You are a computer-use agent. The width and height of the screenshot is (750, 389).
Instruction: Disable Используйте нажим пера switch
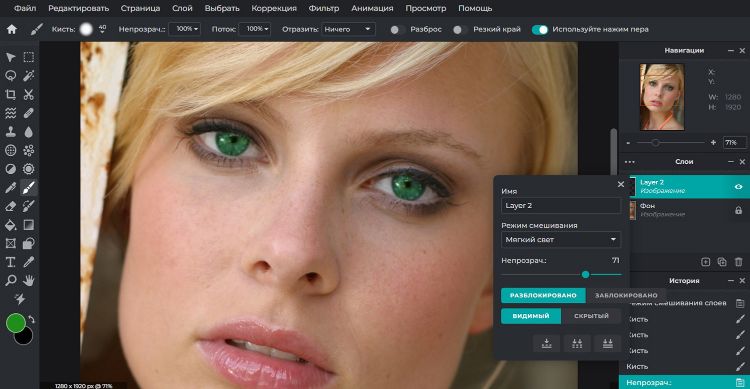pyautogui.click(x=540, y=30)
